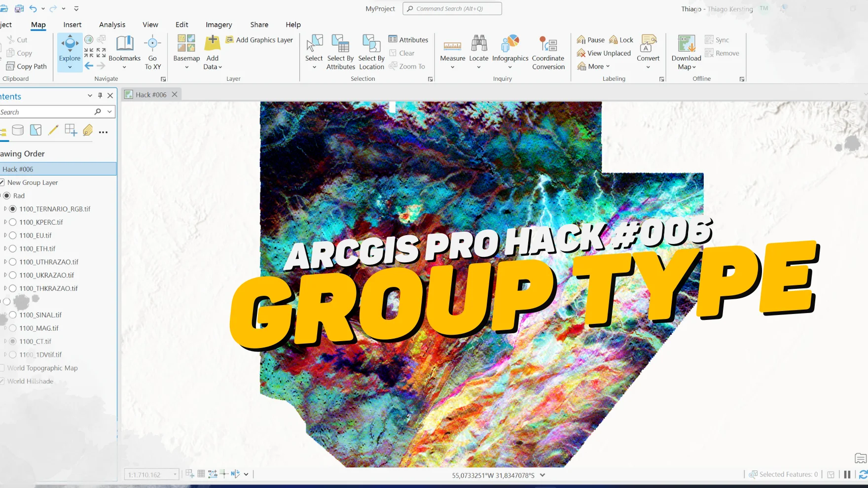868x488 pixels.
Task: Open the Infographics tool
Action: click(510, 51)
